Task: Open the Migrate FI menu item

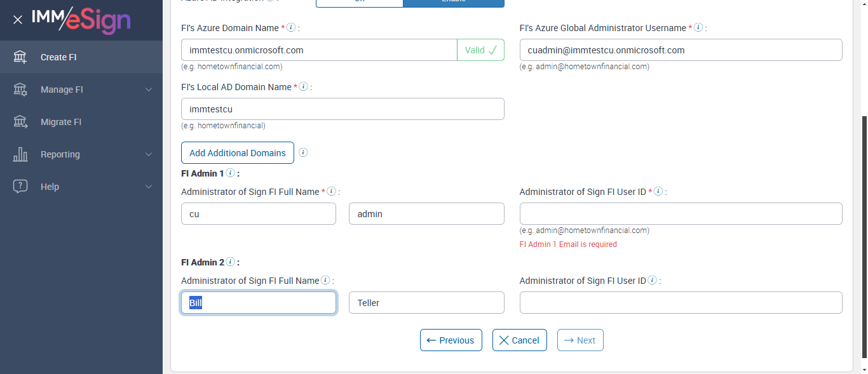Action: [61, 122]
